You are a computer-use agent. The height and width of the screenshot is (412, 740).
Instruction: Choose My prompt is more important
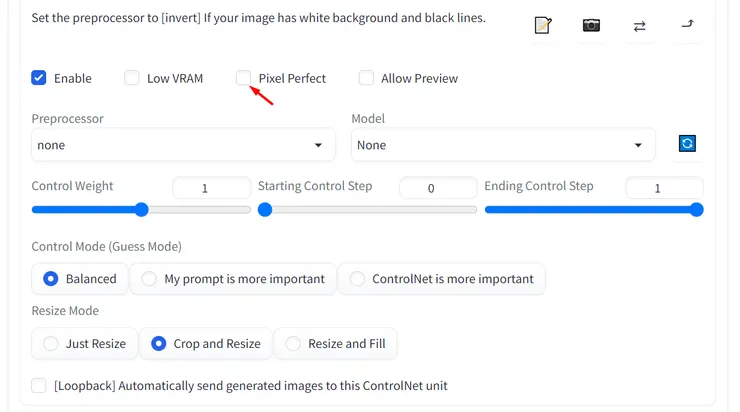pos(149,279)
